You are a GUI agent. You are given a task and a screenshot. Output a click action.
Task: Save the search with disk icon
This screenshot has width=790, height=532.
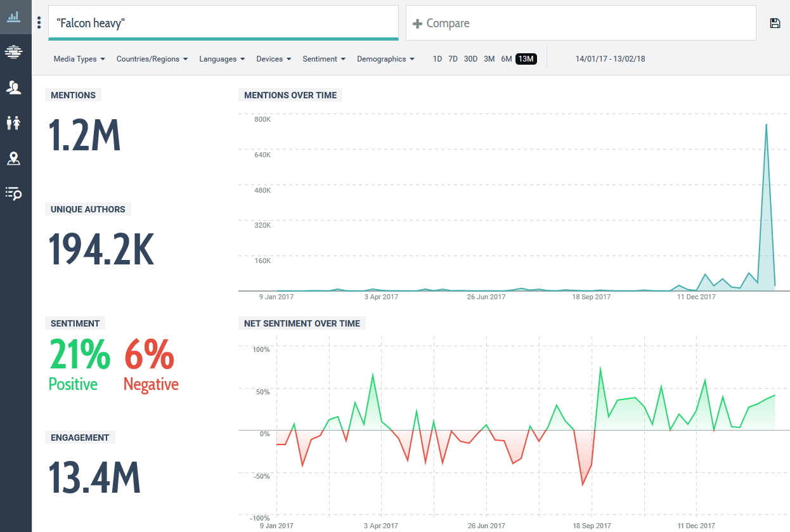click(775, 23)
